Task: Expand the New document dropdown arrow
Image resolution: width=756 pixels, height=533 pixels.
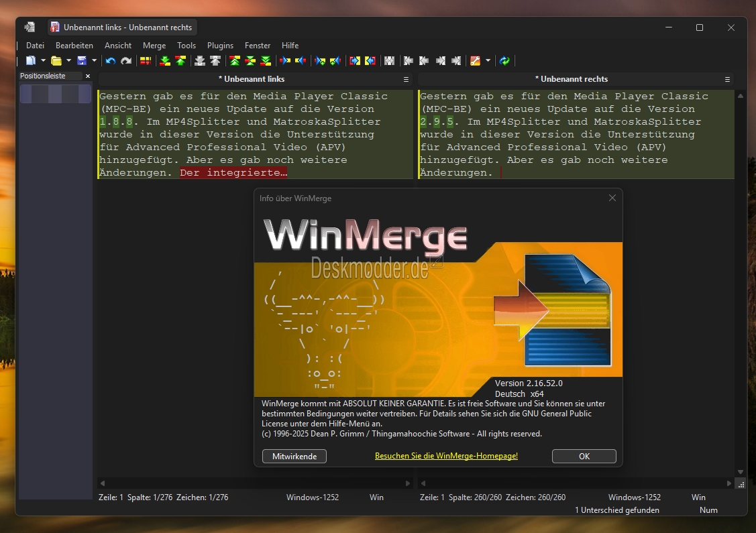Action: pyautogui.click(x=43, y=61)
